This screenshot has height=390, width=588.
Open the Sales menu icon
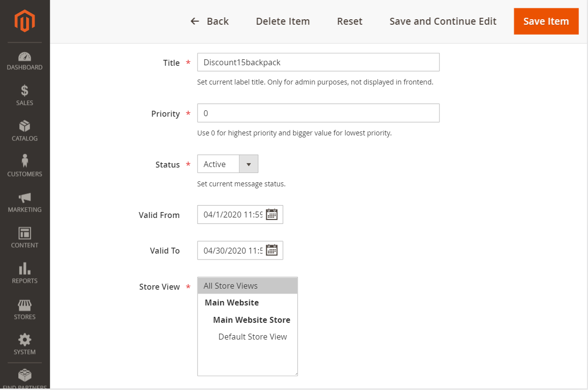(x=25, y=91)
